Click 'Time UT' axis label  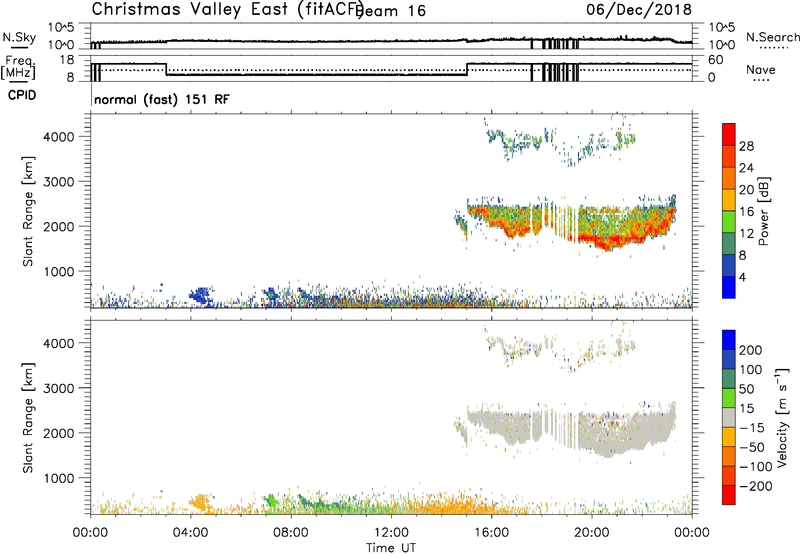coord(391,548)
